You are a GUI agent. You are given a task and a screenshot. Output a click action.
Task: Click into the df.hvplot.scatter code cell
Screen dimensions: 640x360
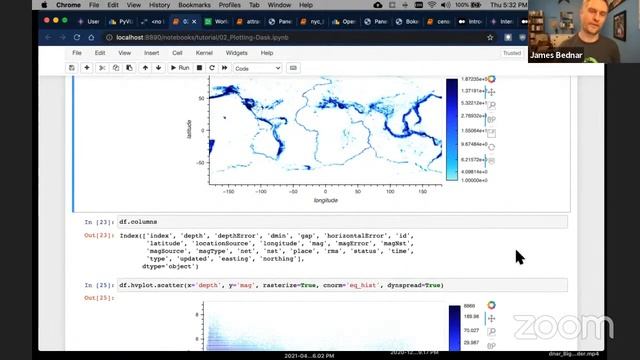[342, 285]
